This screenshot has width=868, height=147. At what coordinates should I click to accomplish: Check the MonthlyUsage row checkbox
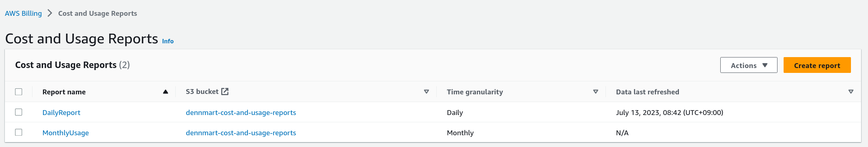click(19, 132)
